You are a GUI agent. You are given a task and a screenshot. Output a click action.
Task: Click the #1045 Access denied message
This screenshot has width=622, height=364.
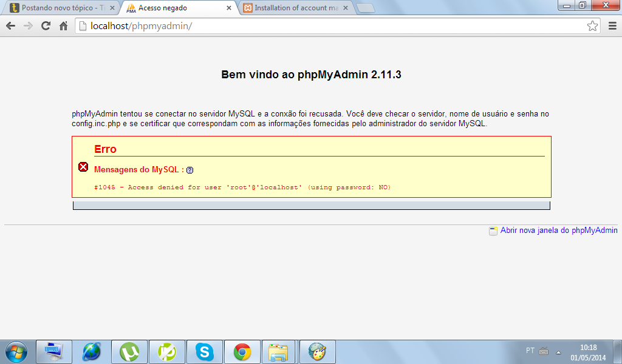[242, 187]
